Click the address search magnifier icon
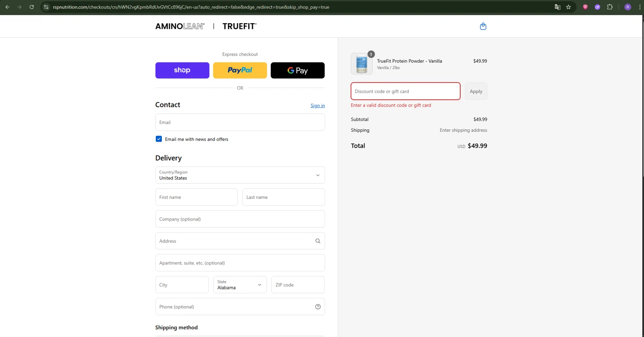 [x=318, y=241]
